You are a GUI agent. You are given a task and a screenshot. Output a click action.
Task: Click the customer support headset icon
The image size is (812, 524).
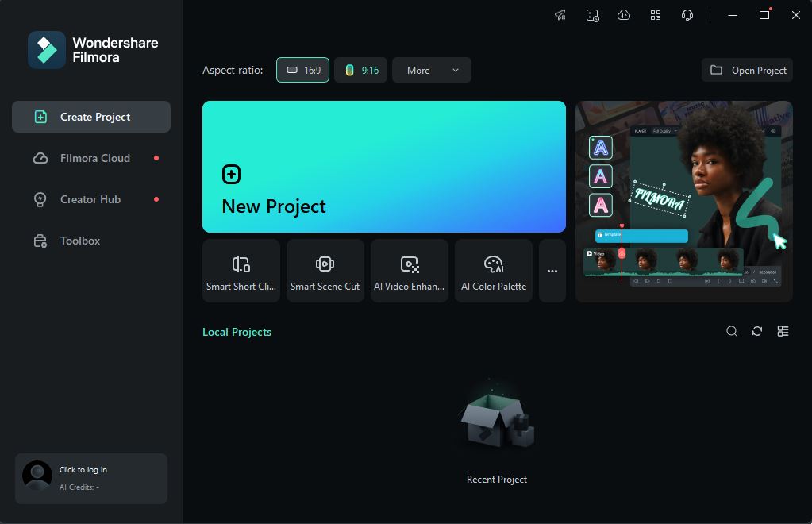click(x=687, y=15)
